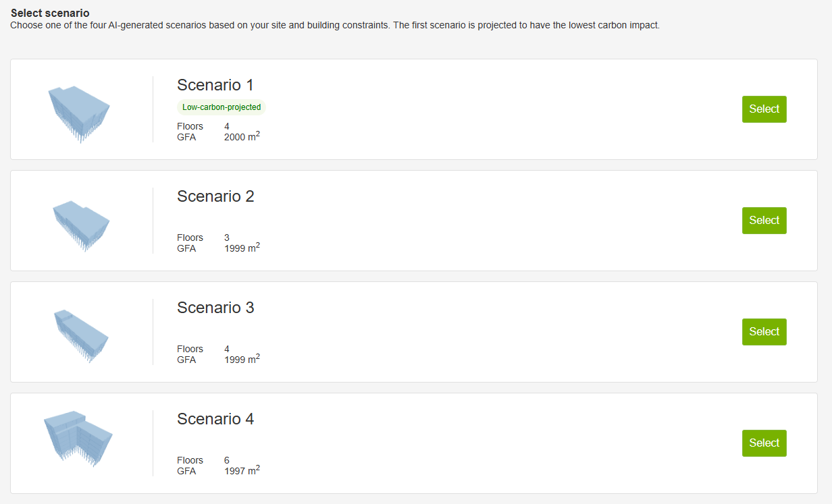The width and height of the screenshot is (832, 504).
Task: Select the six-floor Scenario 4
Action: (764, 443)
